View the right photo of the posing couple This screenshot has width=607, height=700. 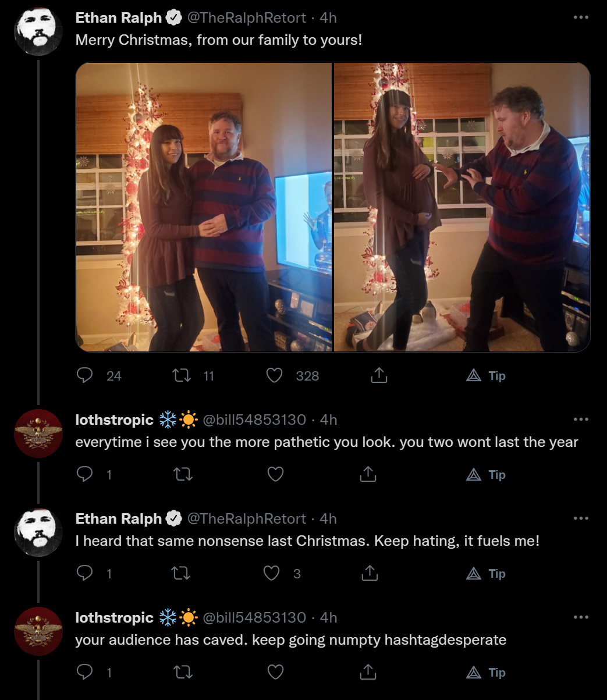[462, 207]
